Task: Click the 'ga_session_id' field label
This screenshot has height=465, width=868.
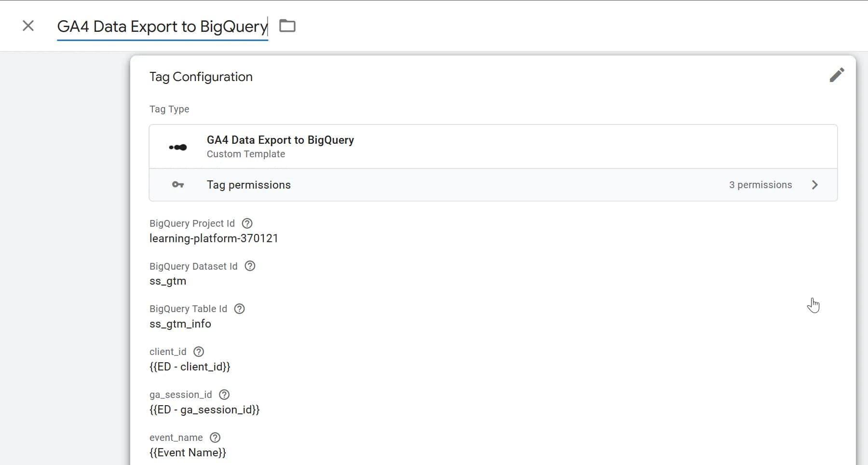Action: tap(181, 395)
